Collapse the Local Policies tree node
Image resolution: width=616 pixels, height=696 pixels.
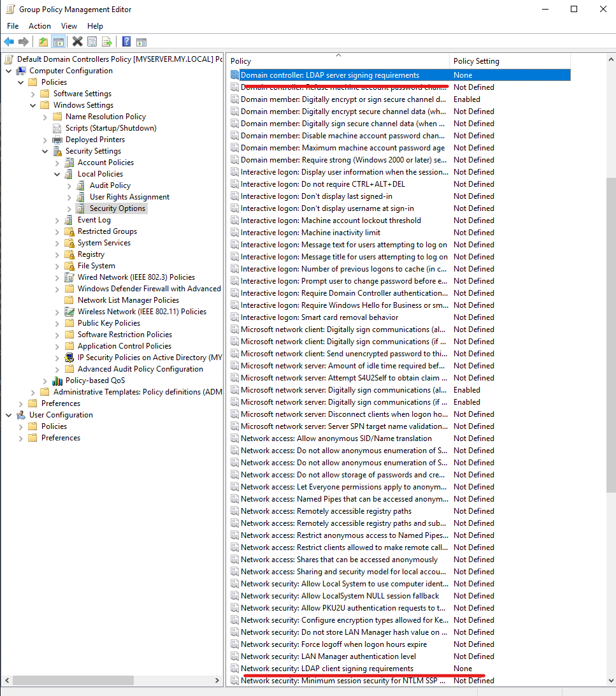57,174
